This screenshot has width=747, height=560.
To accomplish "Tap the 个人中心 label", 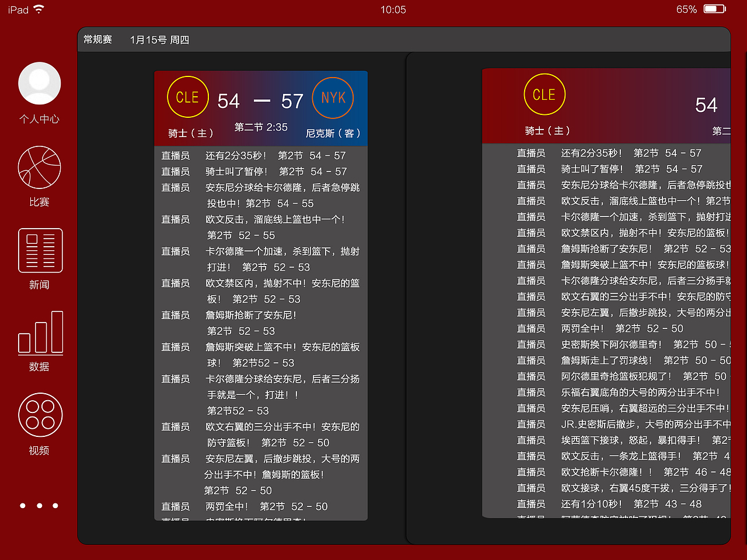I will pyautogui.click(x=39, y=119).
